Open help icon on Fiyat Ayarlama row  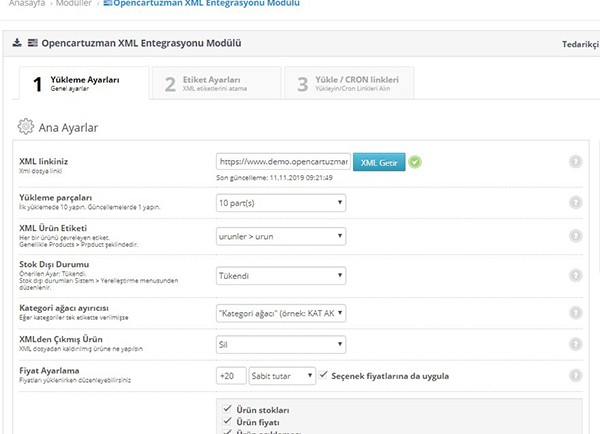[x=576, y=375]
